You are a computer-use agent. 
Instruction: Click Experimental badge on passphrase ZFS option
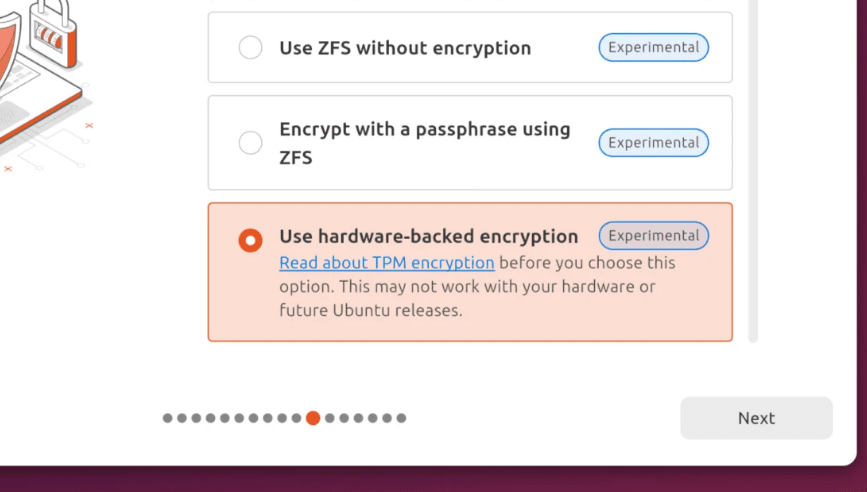pyautogui.click(x=653, y=143)
